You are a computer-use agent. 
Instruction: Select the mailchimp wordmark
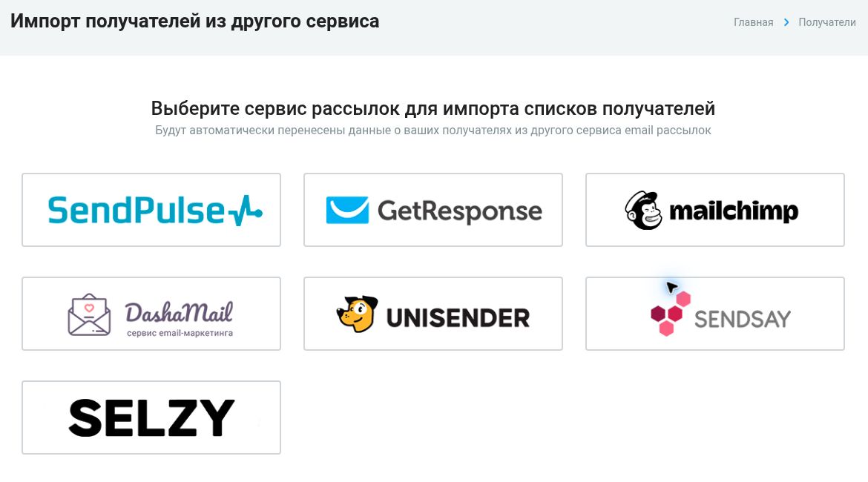point(734,211)
